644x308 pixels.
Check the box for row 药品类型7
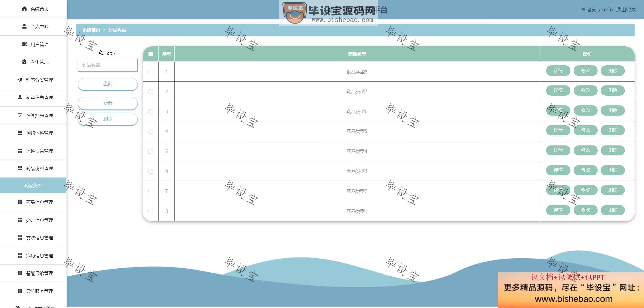tap(151, 91)
